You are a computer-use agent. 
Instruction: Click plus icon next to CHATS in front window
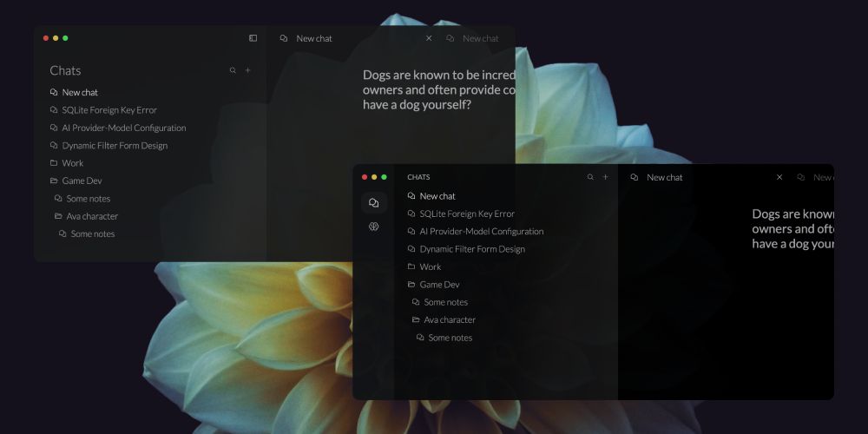(605, 177)
